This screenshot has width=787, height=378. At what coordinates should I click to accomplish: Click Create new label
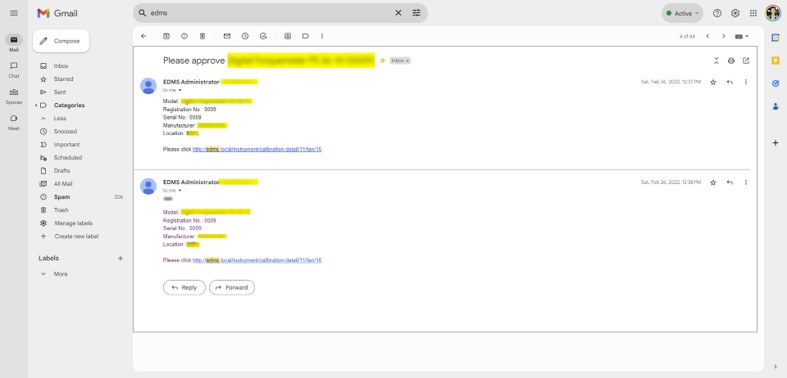point(76,236)
